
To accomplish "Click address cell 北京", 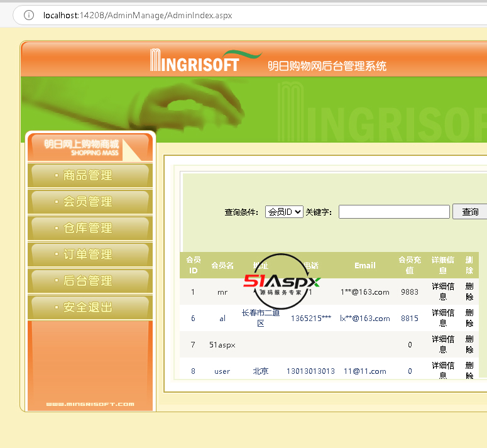I will (x=261, y=371).
